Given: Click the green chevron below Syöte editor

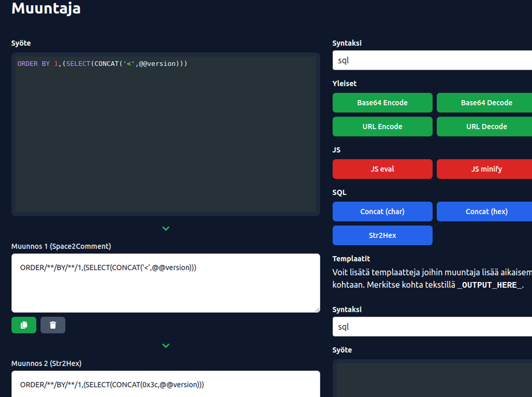Looking at the screenshot, I should (x=166, y=228).
